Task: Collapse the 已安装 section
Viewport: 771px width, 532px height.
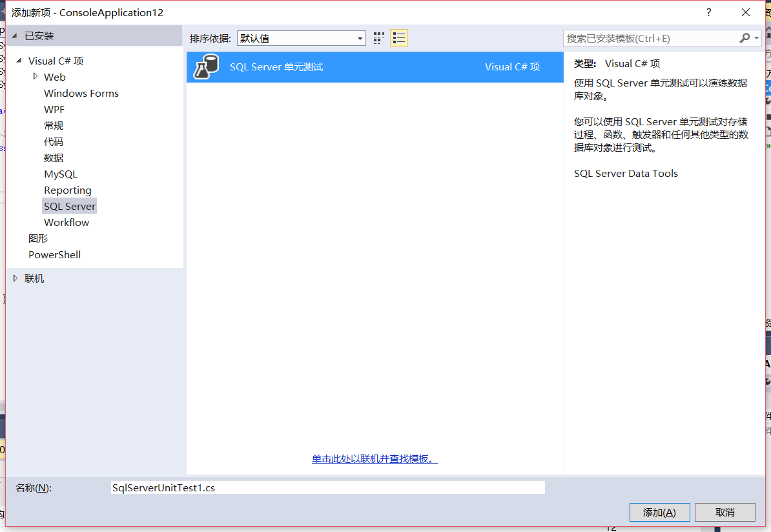Action: (x=15, y=36)
